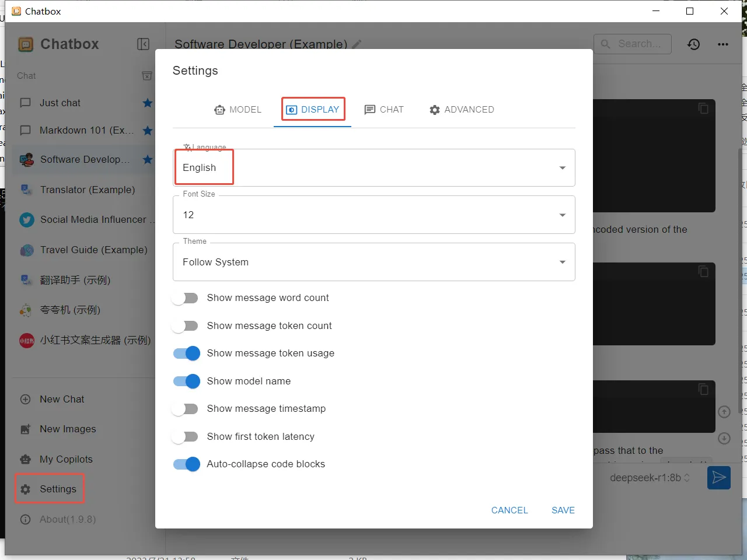Open the Social Media Influencer conversation
The width and height of the screenshot is (747, 560).
84,219
